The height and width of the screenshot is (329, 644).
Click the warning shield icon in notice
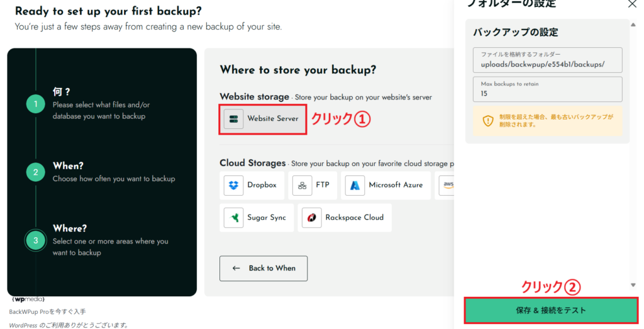pos(488,121)
